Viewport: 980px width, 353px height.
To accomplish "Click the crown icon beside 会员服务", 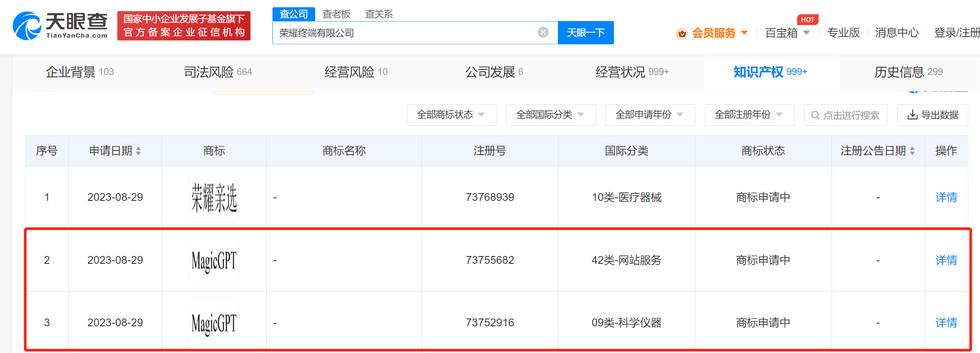I will tap(682, 33).
